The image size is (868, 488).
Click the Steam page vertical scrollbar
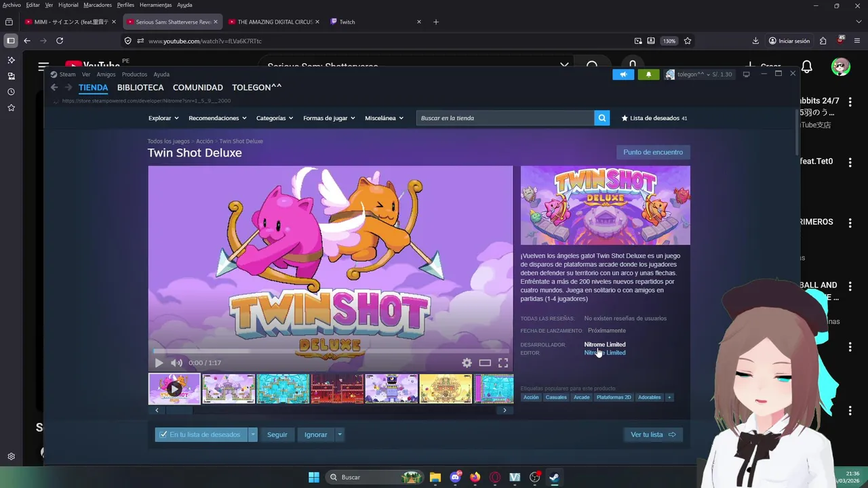(796, 132)
